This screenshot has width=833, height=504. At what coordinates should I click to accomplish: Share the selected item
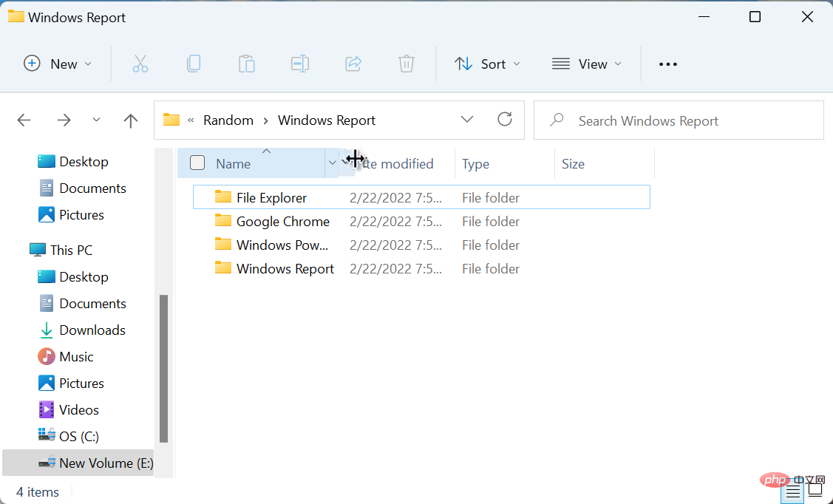[353, 64]
